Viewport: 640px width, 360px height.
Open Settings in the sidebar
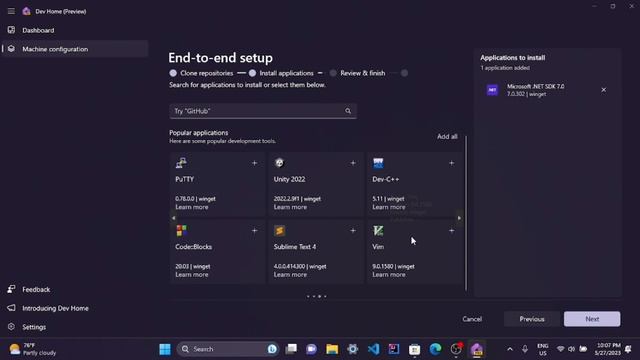(x=34, y=327)
